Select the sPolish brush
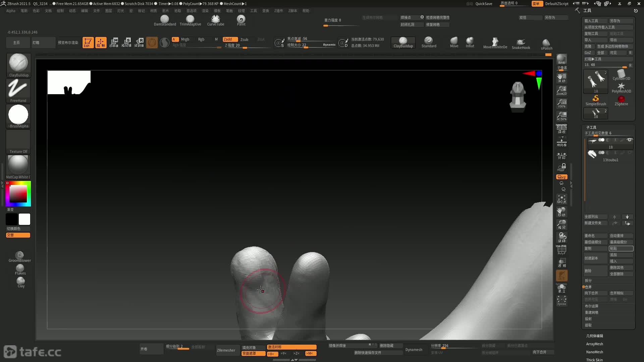This screenshot has height=362, width=644. (546, 44)
